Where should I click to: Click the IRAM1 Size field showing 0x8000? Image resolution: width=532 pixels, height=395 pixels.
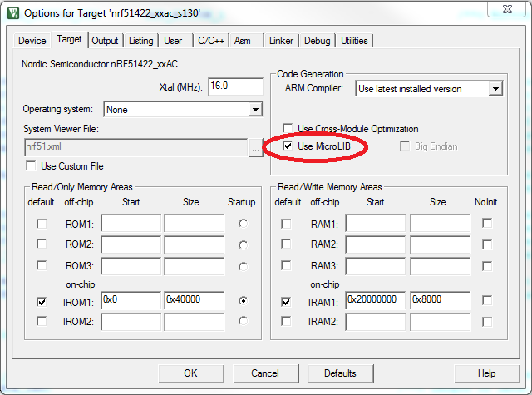click(x=441, y=300)
